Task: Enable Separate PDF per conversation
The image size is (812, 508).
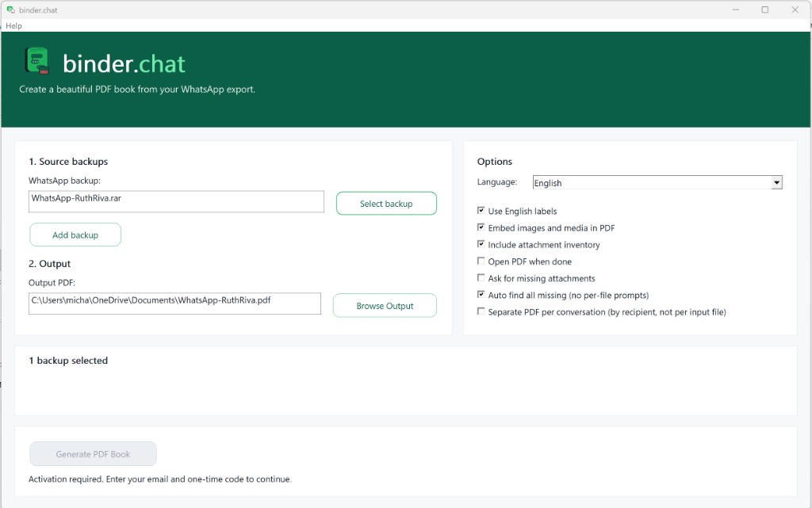Action: tap(481, 311)
